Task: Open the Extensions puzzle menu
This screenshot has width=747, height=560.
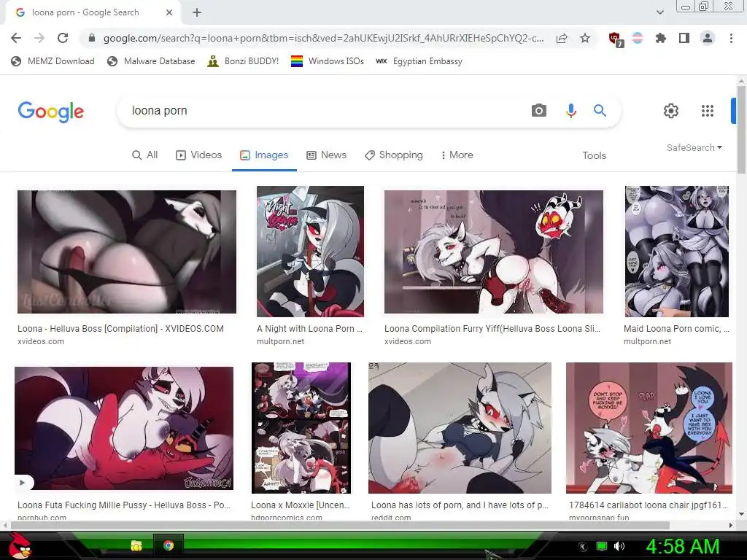Action: (x=660, y=38)
